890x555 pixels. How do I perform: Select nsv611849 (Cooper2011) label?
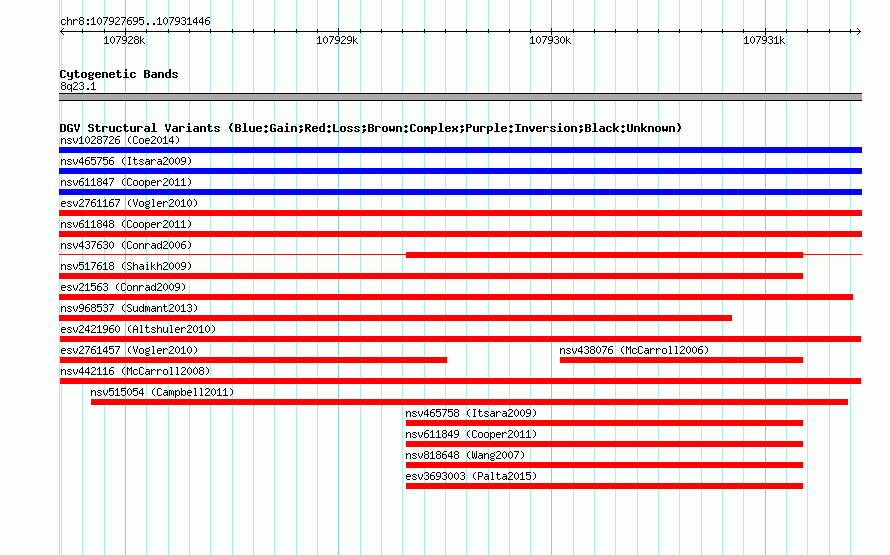(471, 434)
